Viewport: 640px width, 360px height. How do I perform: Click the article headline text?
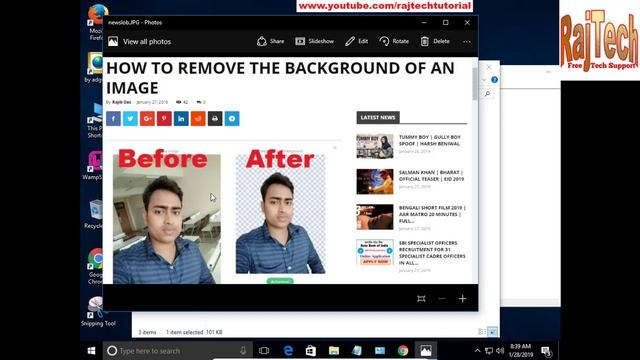[280, 78]
